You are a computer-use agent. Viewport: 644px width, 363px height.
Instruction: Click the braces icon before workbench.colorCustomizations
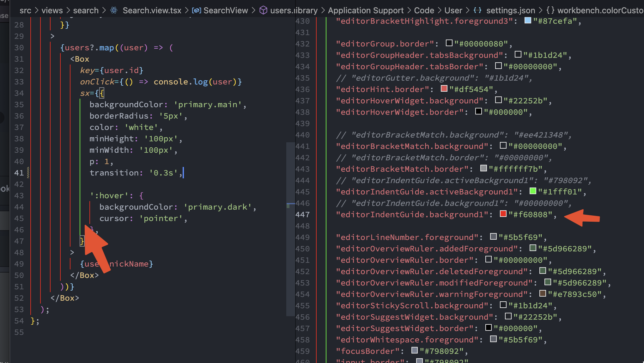coord(550,10)
